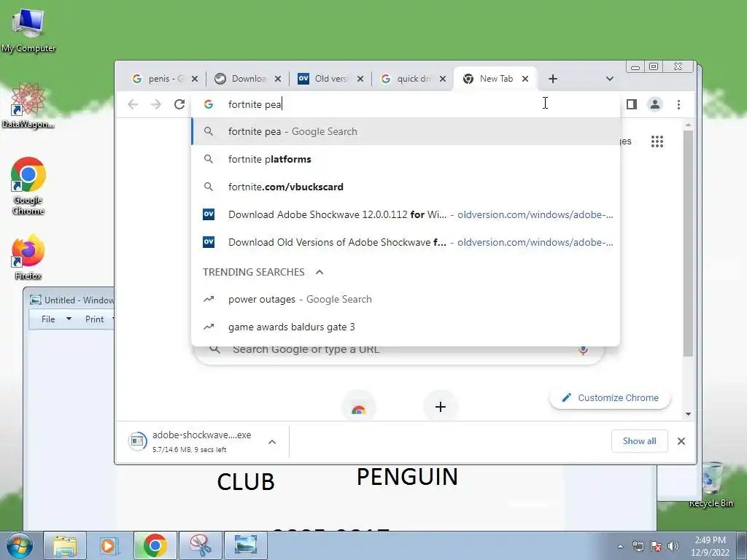This screenshot has height=560, width=747.
Task: Close the 'quick dr' tab
Action: (x=443, y=79)
